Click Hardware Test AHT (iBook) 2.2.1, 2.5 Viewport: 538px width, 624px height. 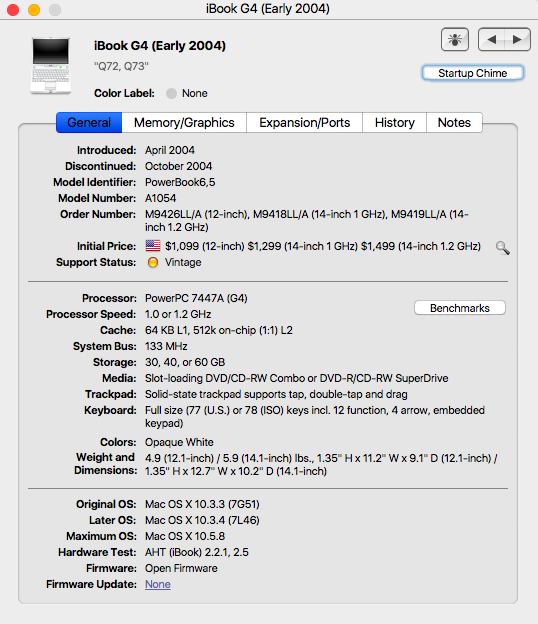(197, 552)
